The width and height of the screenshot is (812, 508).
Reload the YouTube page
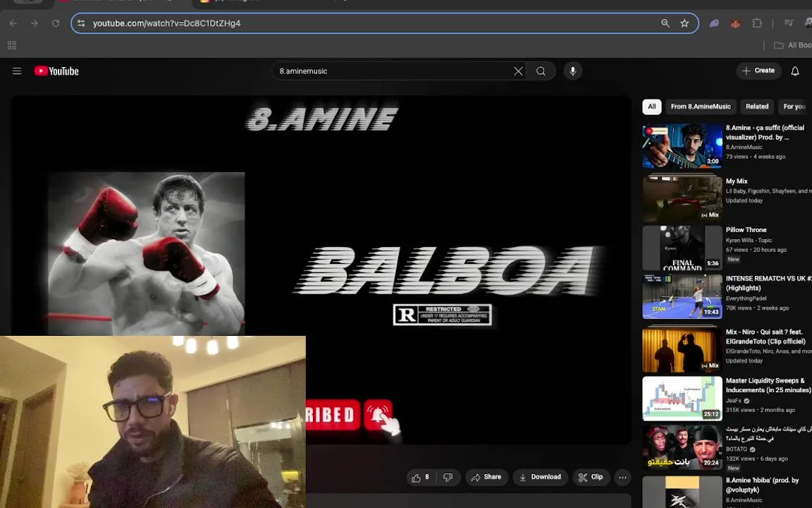[56, 23]
